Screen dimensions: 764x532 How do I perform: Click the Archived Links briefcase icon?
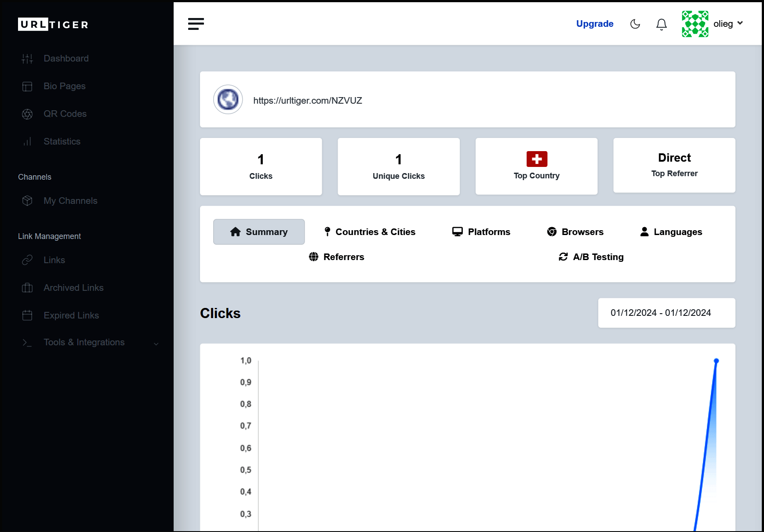[27, 288]
